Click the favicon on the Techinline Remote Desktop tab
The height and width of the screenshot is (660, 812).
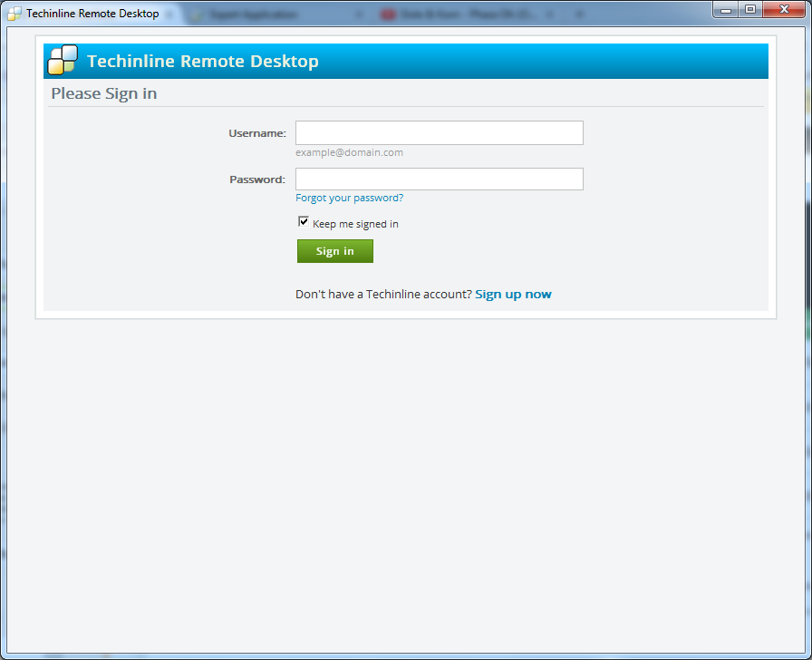tap(16, 14)
